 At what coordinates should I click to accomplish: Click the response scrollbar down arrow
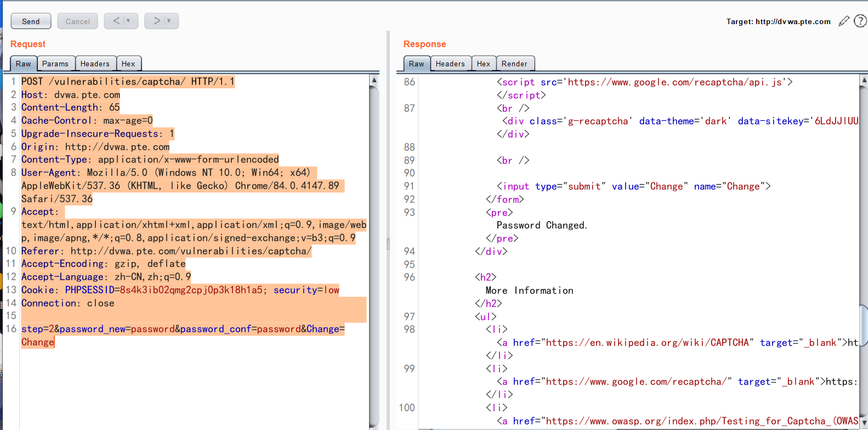(x=864, y=422)
